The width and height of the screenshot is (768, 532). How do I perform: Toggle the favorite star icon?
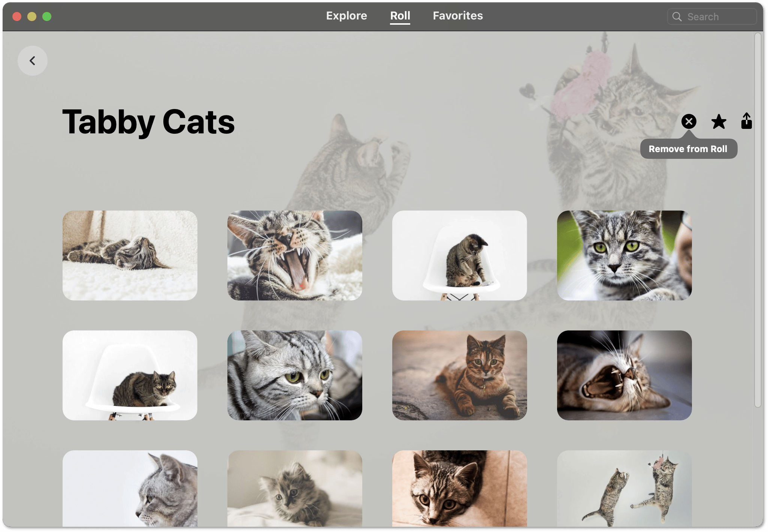pos(718,121)
